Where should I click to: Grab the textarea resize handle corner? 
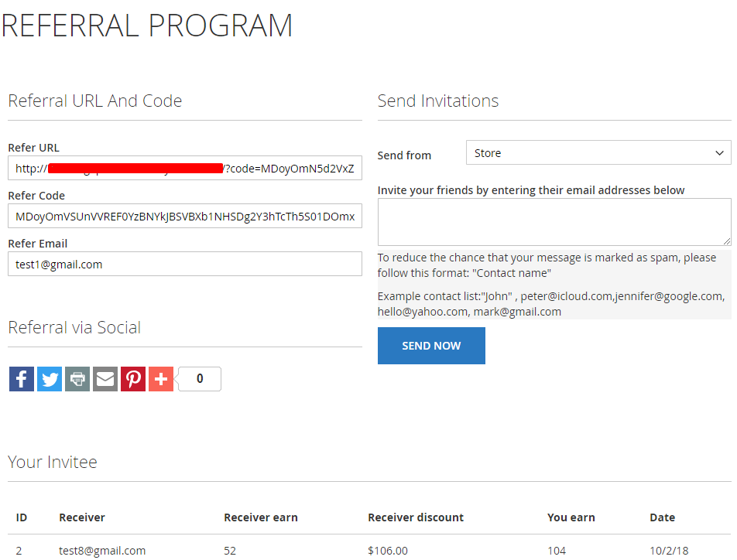pos(726,241)
